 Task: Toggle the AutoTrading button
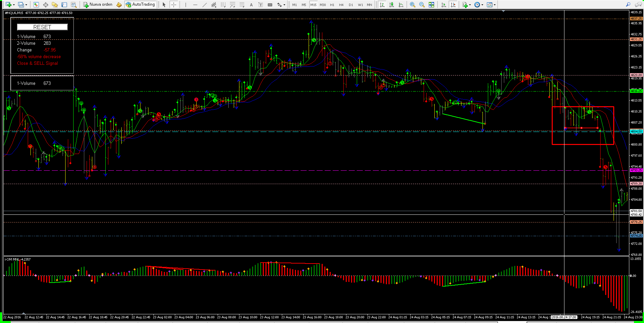[x=140, y=5]
